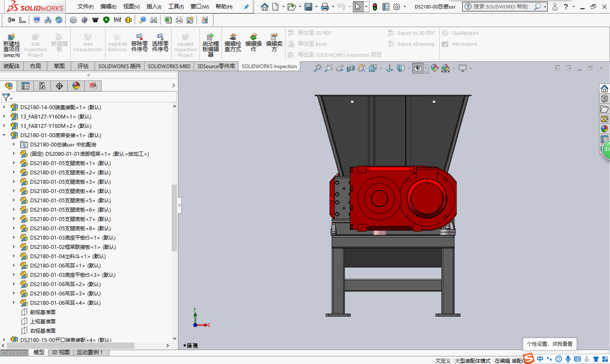Screen dimensions: 610x364
Task: Toggle the Hide/Show Items eye button
Action: 418,68
